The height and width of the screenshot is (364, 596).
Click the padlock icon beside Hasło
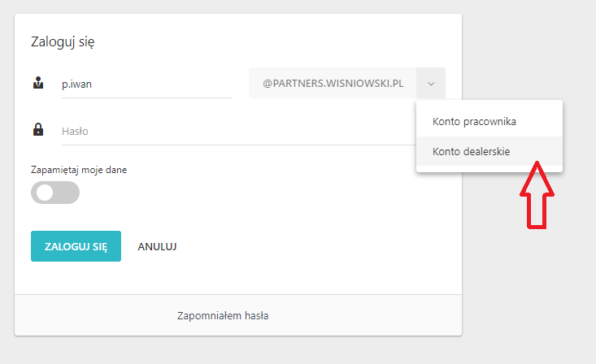(37, 129)
